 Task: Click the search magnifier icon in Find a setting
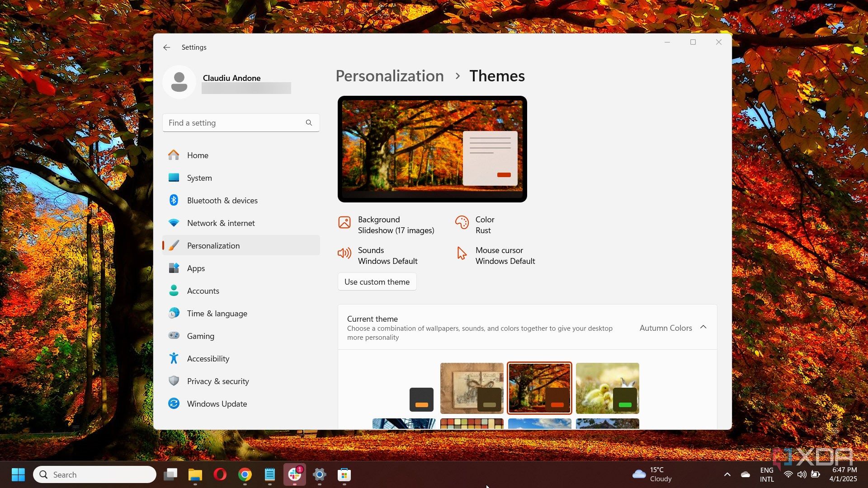tap(309, 123)
